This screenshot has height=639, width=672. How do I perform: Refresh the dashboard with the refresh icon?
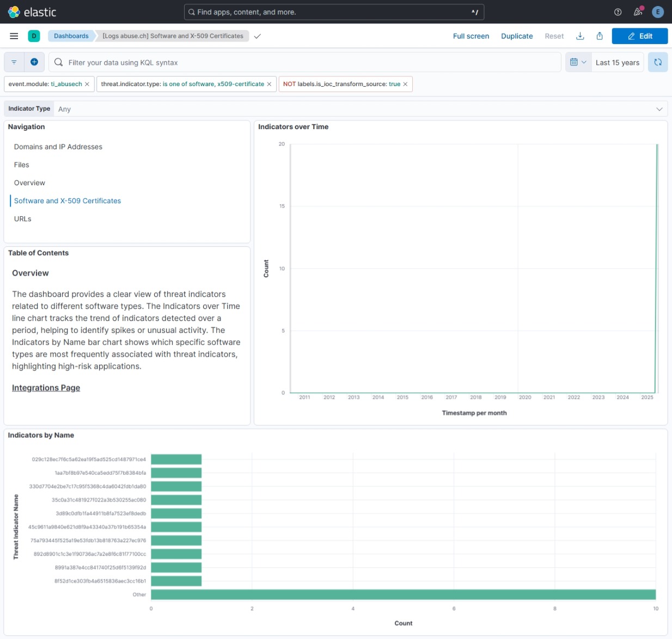point(657,62)
